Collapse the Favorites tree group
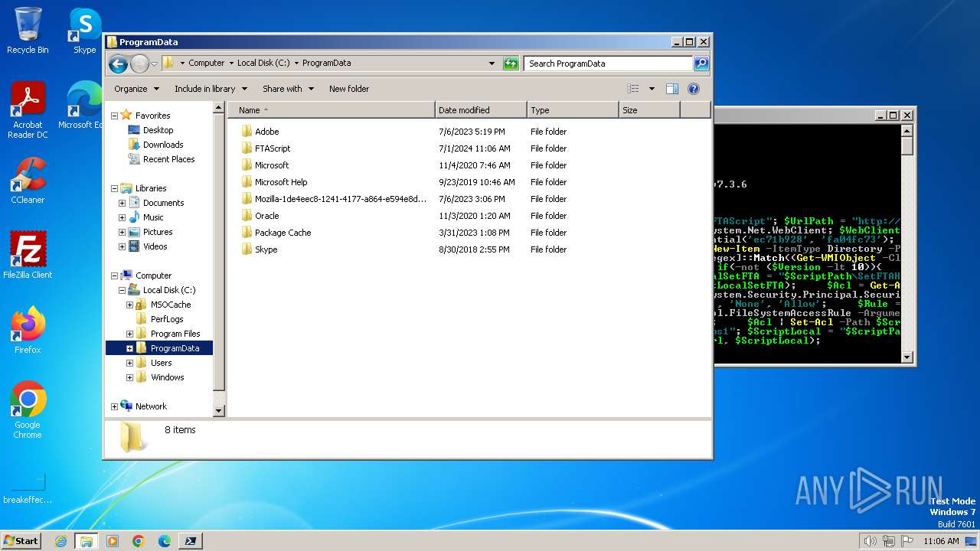This screenshot has width=980, height=551. [114, 116]
